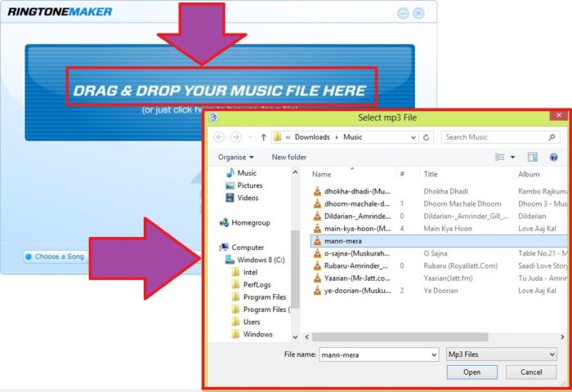Open the PerfLogs folder
The width and height of the screenshot is (572, 392).
(252, 284)
